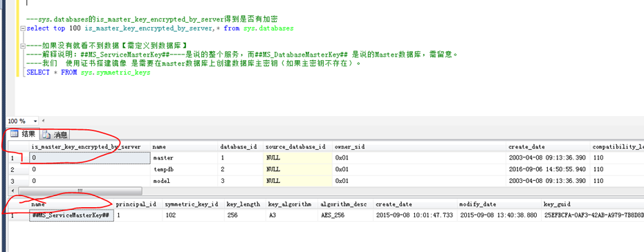Select row header 3 in the databases grid

coord(19,181)
